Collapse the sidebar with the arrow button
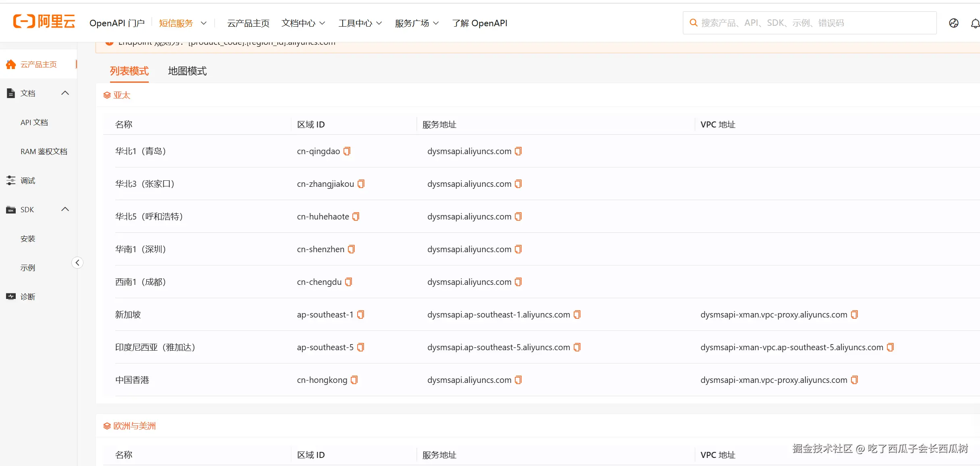The image size is (980, 466). click(77, 263)
